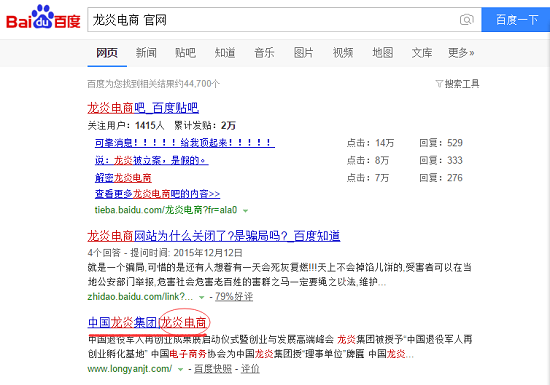550x385 pixels.
Task: Open post 说：龙炎被立案，是假的
Action: tap(152, 160)
